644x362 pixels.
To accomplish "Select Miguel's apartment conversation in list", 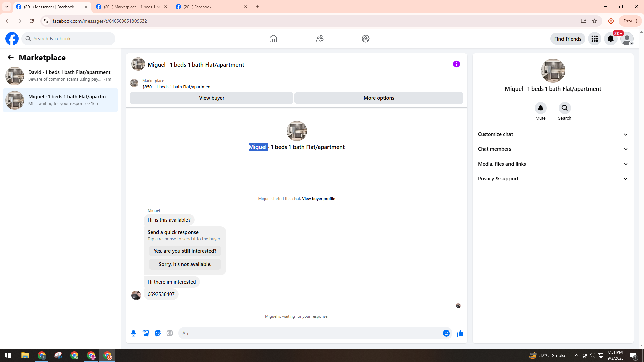I will click(x=60, y=100).
